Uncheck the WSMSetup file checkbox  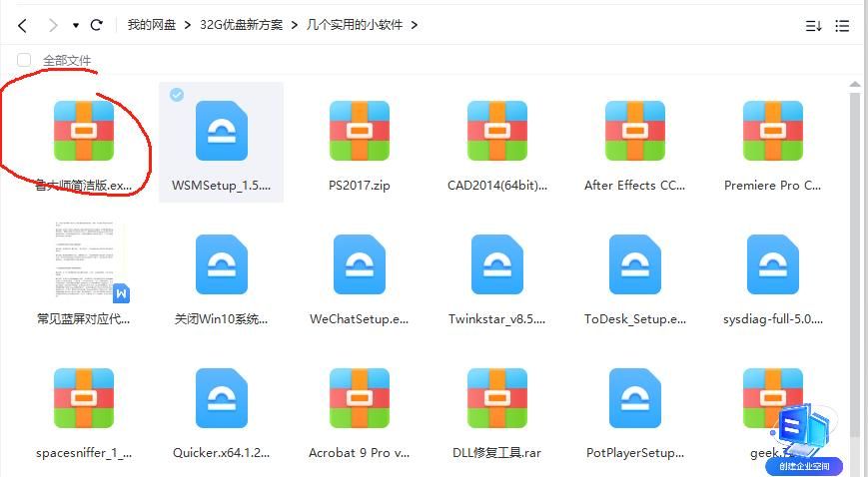coord(177,95)
